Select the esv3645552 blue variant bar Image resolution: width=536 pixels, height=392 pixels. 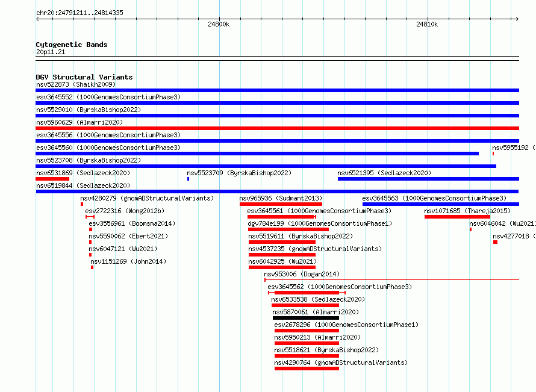pyautogui.click(x=277, y=103)
